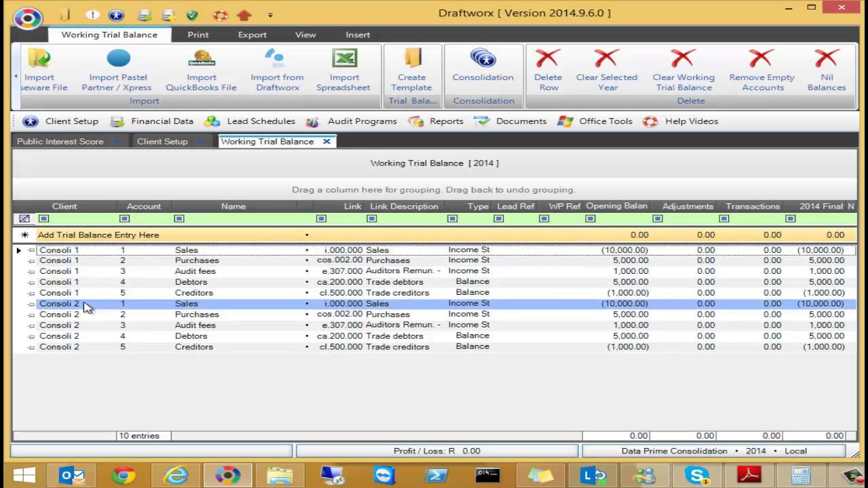Open the Audit Programs menu
The image size is (868, 488).
[351, 121]
